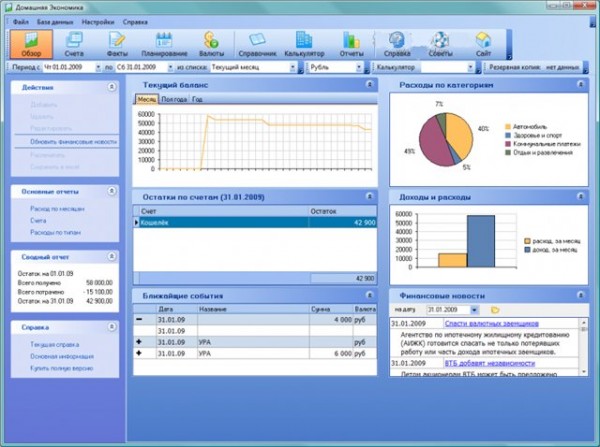
Task: Click the minus icon in the 4 000 event row
Action: [x=139, y=319]
